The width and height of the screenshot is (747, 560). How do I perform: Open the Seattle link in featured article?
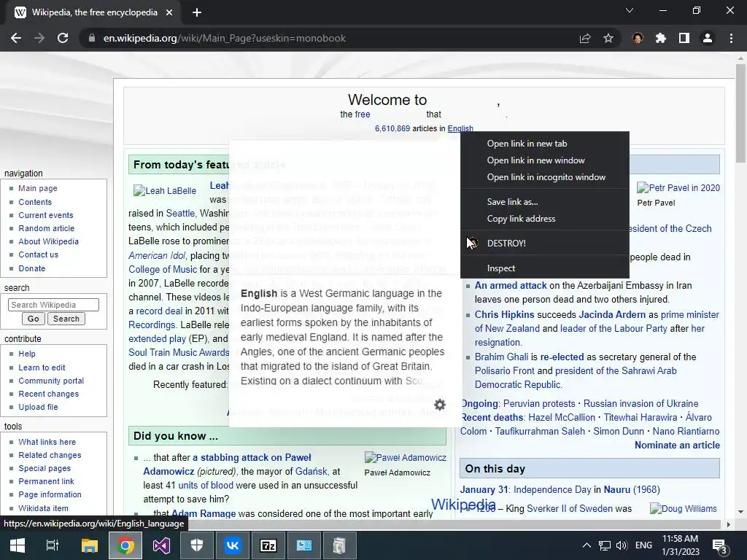click(180, 214)
